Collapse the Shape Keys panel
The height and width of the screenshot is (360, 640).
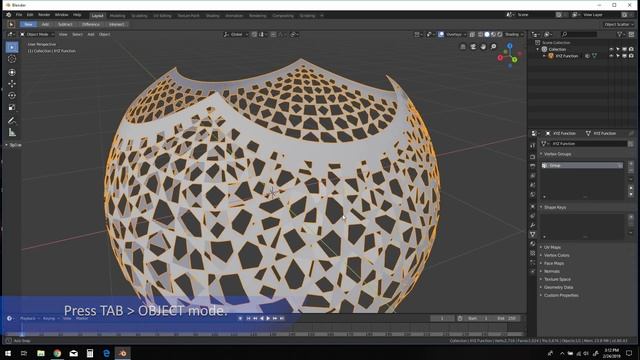pyautogui.click(x=554, y=207)
